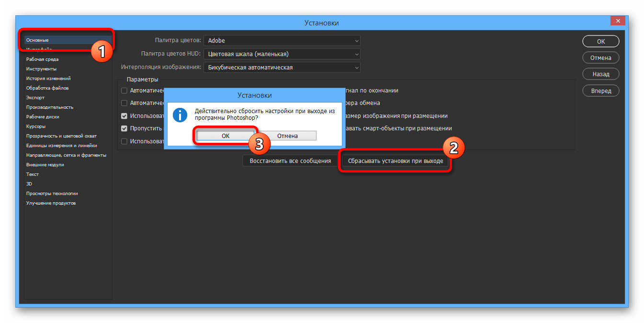Click the OK button of the preferences window
Screen dimensions: 644x323
pos(600,42)
